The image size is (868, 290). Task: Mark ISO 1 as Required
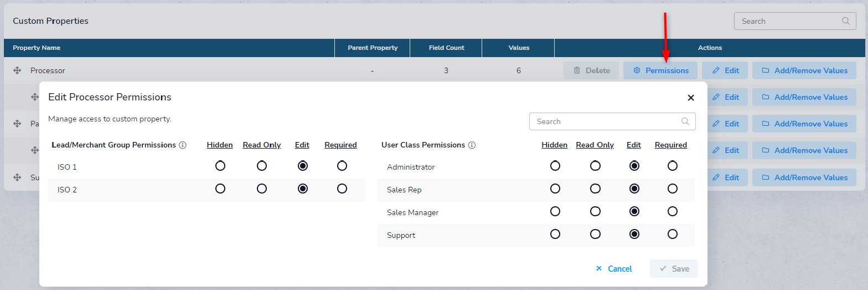point(342,166)
